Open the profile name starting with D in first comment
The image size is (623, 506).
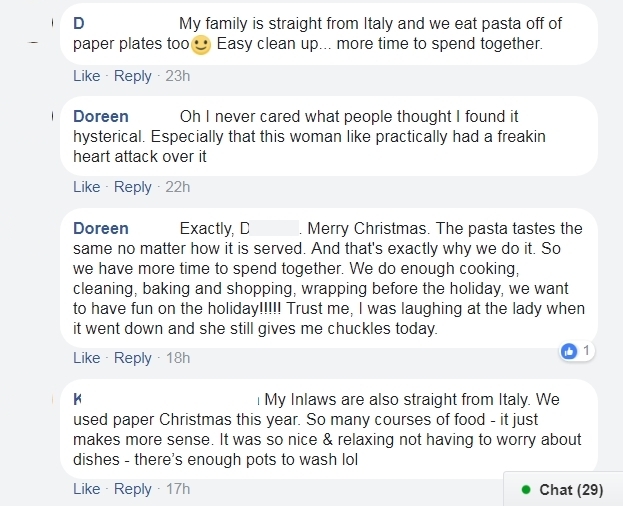pyautogui.click(x=79, y=23)
